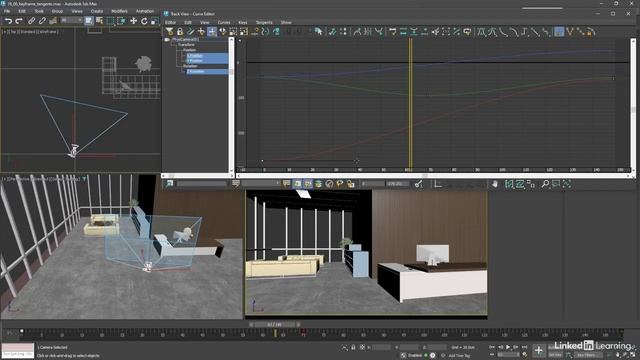Open the track set dropdown in curve editor bottom bar
The height and width of the screenshot is (360, 640).
click(261, 184)
